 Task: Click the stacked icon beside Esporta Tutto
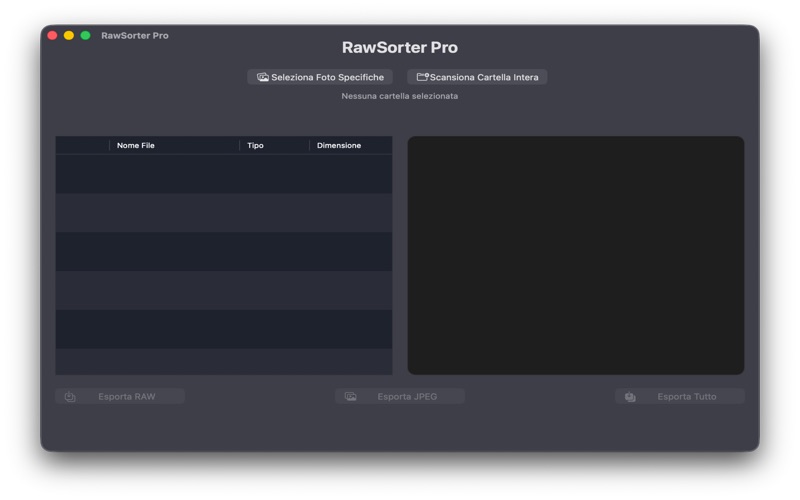pyautogui.click(x=631, y=397)
